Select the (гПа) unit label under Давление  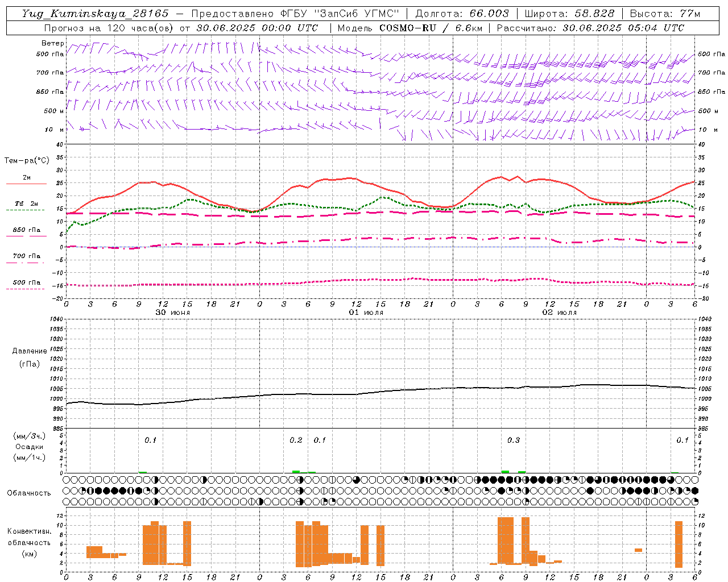click(30, 364)
